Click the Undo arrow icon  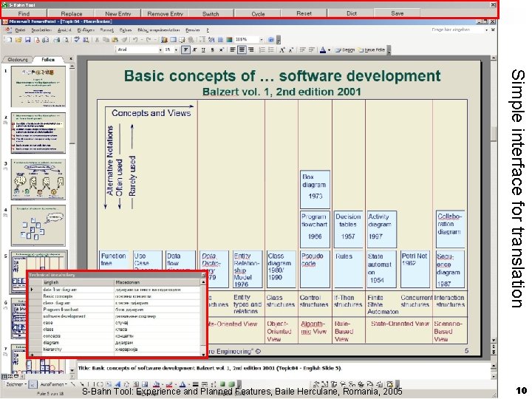[x=135, y=40]
